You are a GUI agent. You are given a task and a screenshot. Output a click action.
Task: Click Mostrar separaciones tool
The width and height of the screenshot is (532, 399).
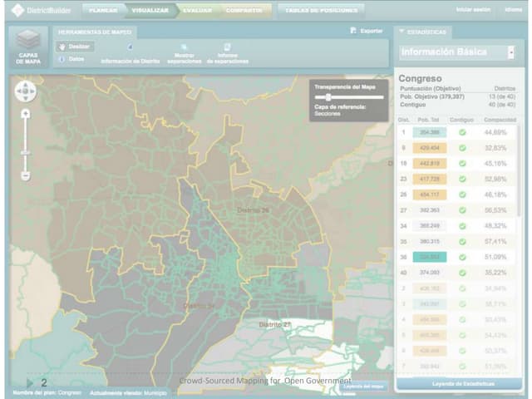pyautogui.click(x=185, y=54)
